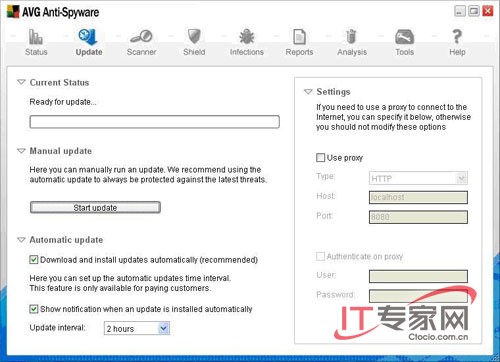Open the Infections bug icon
The width and height of the screenshot is (500, 362).
pyautogui.click(x=247, y=37)
